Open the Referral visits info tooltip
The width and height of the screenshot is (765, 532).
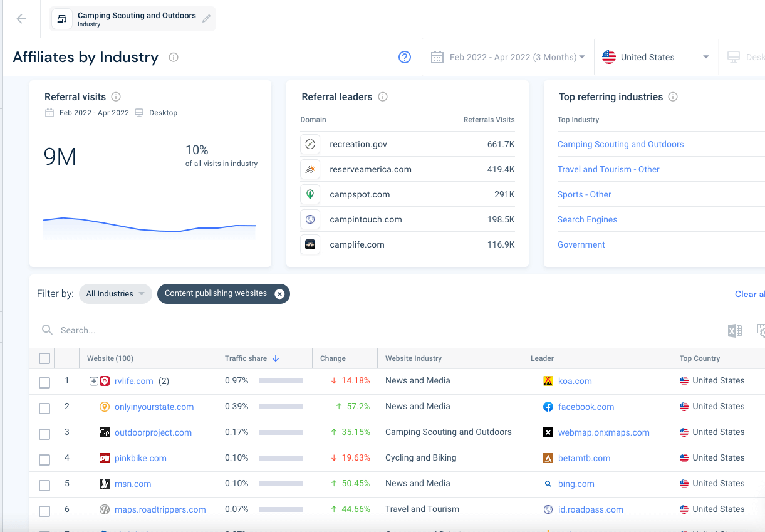pos(115,96)
